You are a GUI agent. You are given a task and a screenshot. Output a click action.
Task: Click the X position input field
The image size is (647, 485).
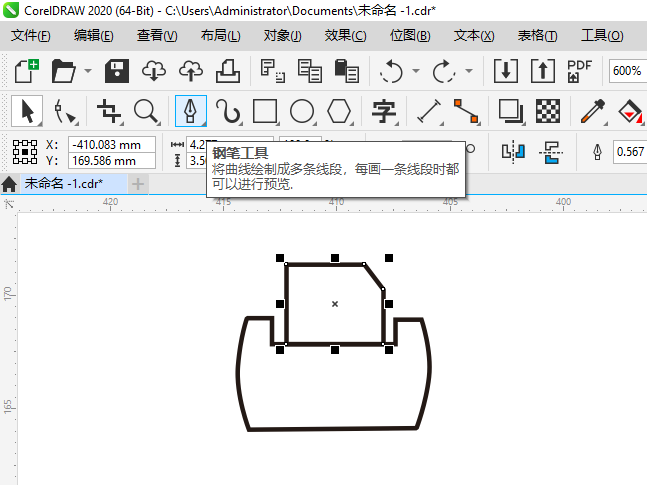[x=112, y=145]
